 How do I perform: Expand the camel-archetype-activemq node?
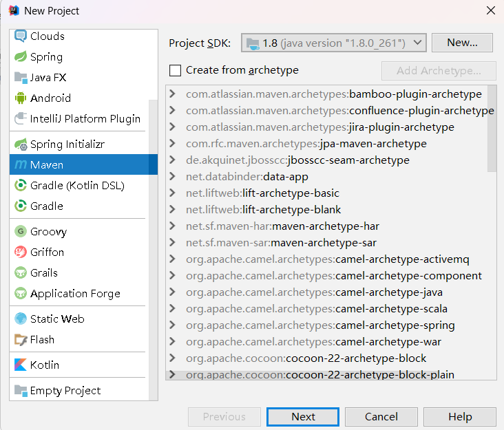pos(173,259)
